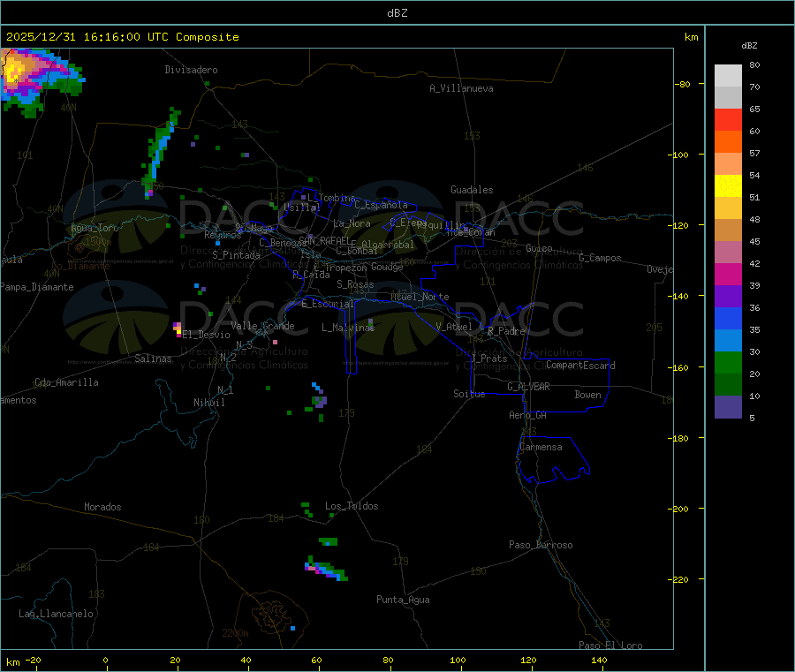Click the CompantEscard label
Viewport: 795px width, 672px height.
[580, 365]
